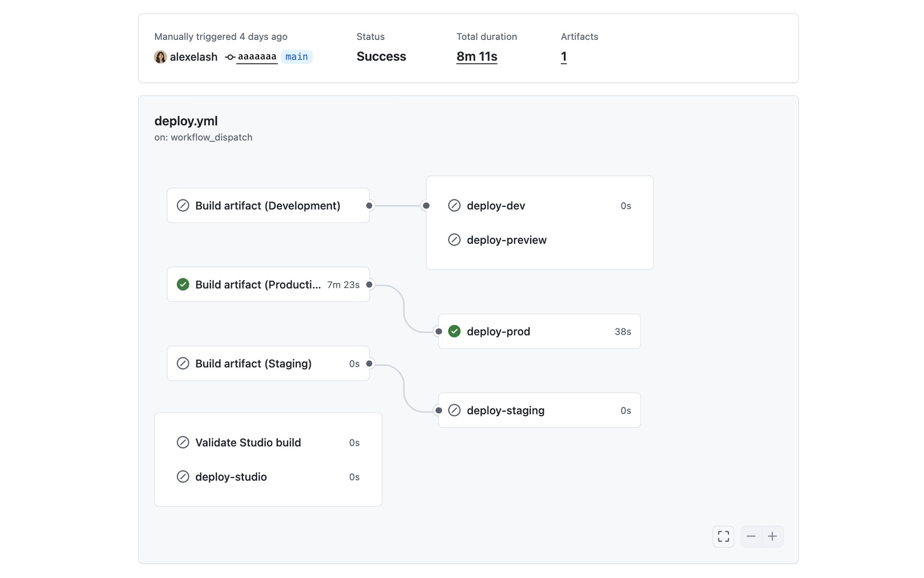Click the deploy.yml workflow title
Screen dimensions: 924x578
(186, 121)
